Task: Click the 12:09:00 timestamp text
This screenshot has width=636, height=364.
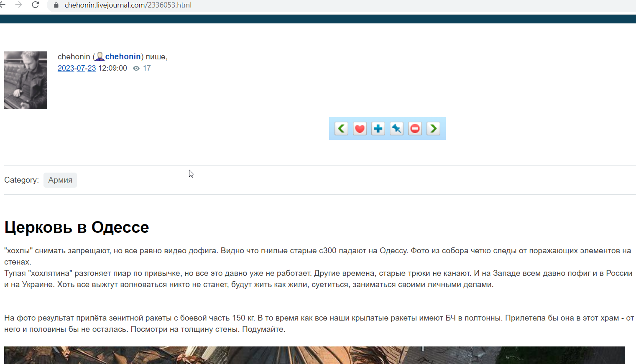Action: (112, 68)
